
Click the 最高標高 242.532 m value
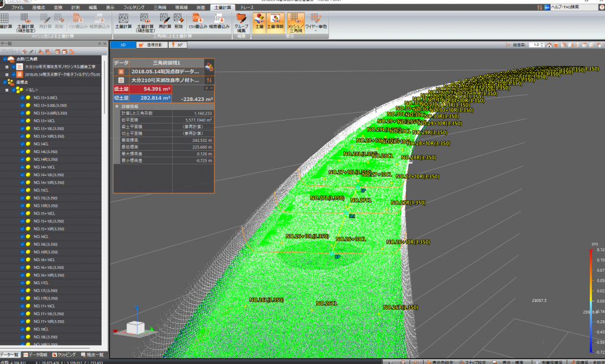pos(202,140)
